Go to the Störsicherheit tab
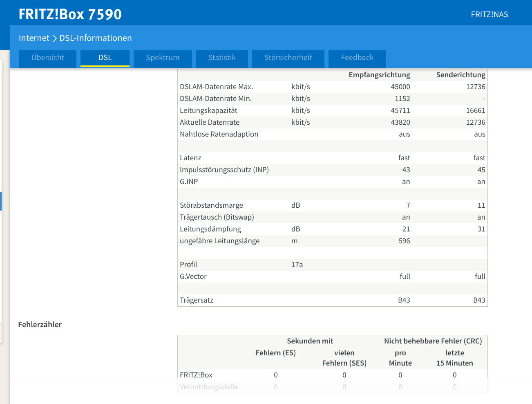Image resolution: width=532 pixels, height=404 pixels. click(288, 58)
